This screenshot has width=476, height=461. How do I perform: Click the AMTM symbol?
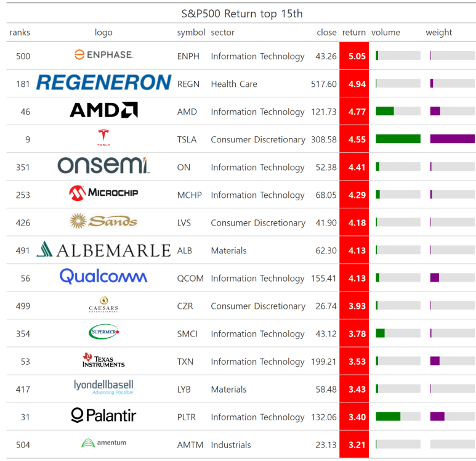coord(190,445)
